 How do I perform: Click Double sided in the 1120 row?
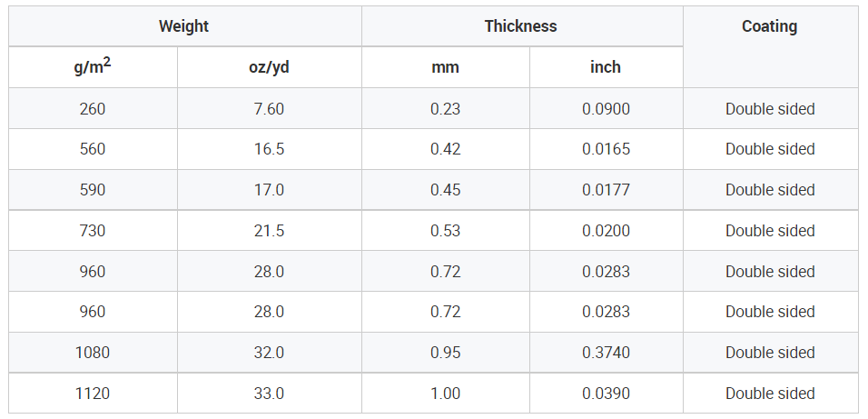pyautogui.click(x=770, y=394)
